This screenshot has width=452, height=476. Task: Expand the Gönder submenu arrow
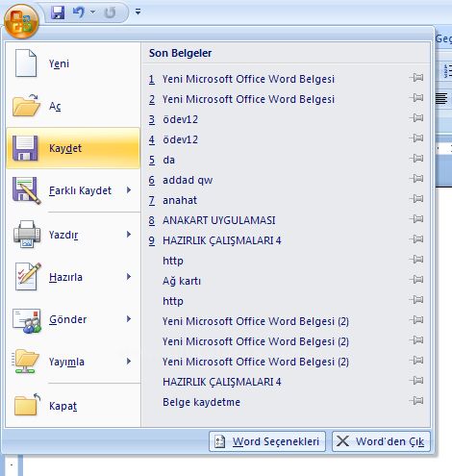click(x=129, y=319)
